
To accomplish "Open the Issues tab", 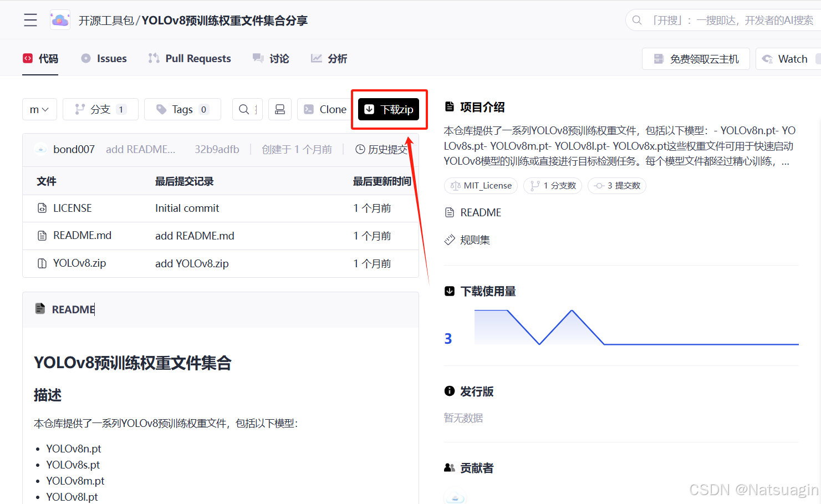I will coord(104,58).
